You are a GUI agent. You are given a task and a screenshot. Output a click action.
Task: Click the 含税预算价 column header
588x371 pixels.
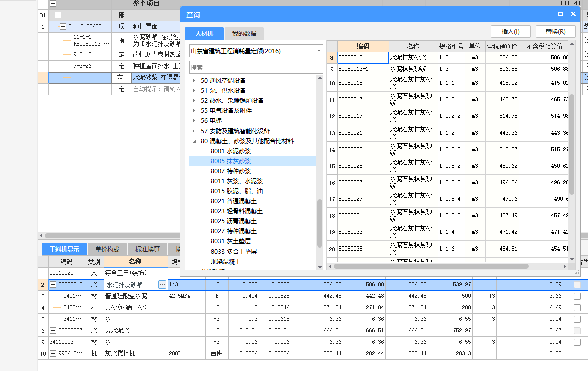(x=502, y=46)
